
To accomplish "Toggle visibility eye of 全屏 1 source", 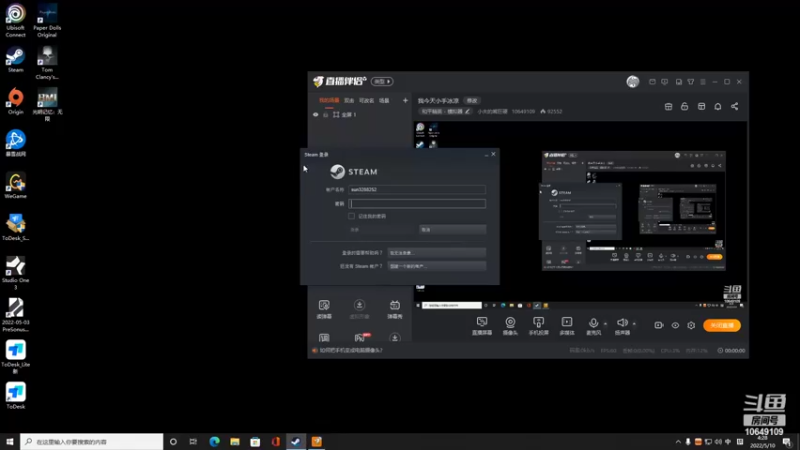I will [315, 115].
